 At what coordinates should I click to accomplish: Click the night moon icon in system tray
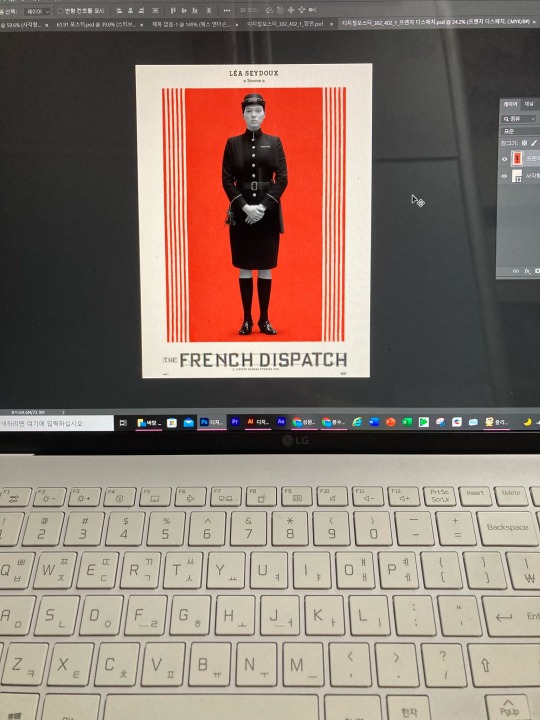pos(527,422)
